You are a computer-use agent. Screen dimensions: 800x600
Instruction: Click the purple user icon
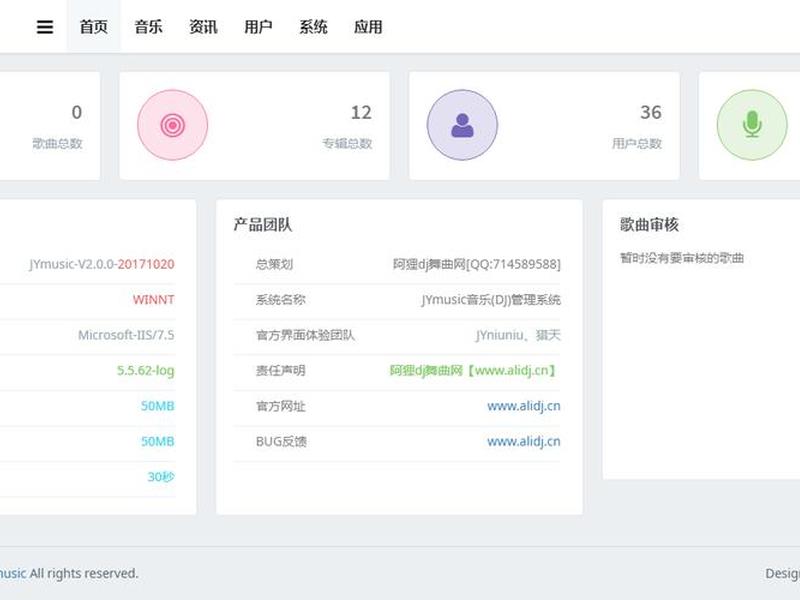(462, 125)
